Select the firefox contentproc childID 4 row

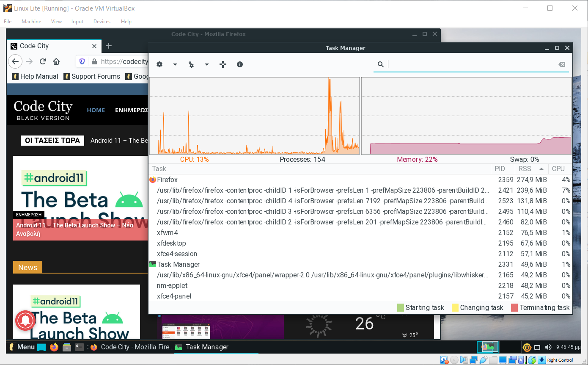(x=360, y=201)
